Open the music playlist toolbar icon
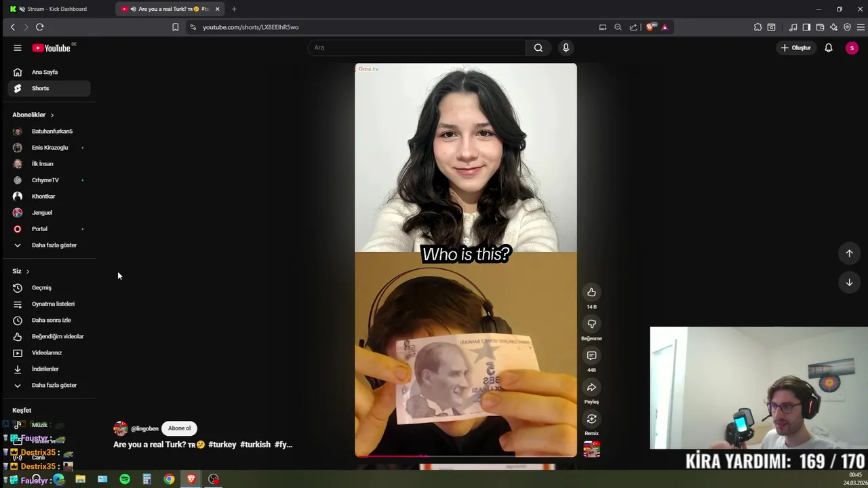This screenshot has width=868, height=488. (x=793, y=27)
